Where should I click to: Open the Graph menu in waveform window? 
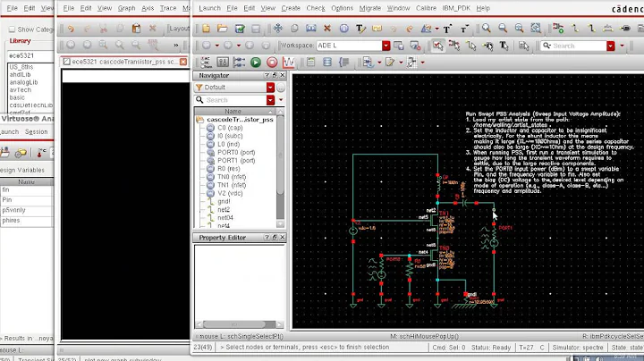point(126,8)
